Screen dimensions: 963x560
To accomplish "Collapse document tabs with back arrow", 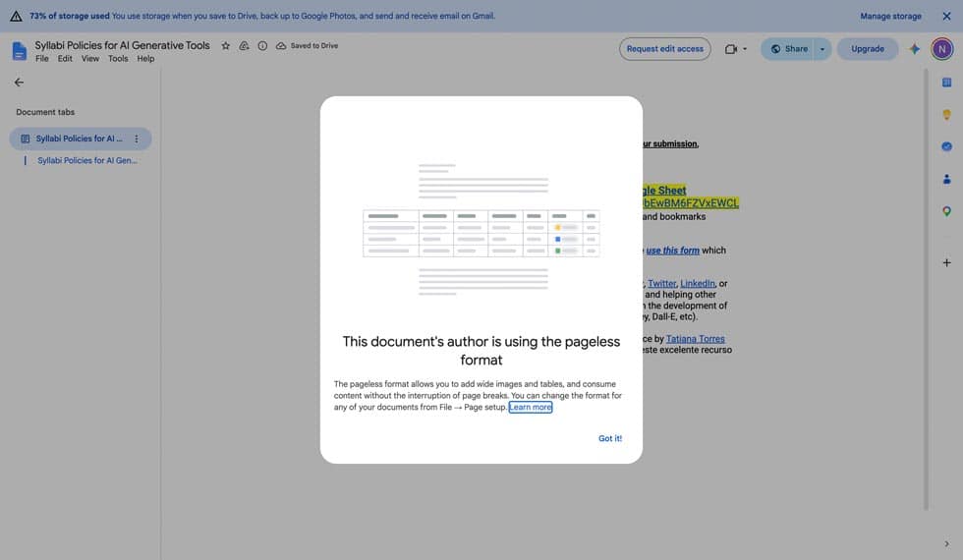I will click(19, 83).
